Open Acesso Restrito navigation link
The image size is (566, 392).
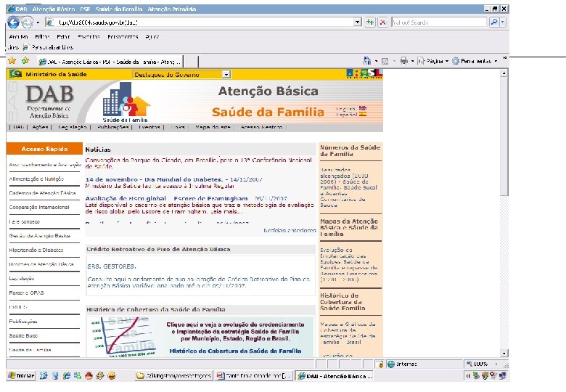[261, 127]
